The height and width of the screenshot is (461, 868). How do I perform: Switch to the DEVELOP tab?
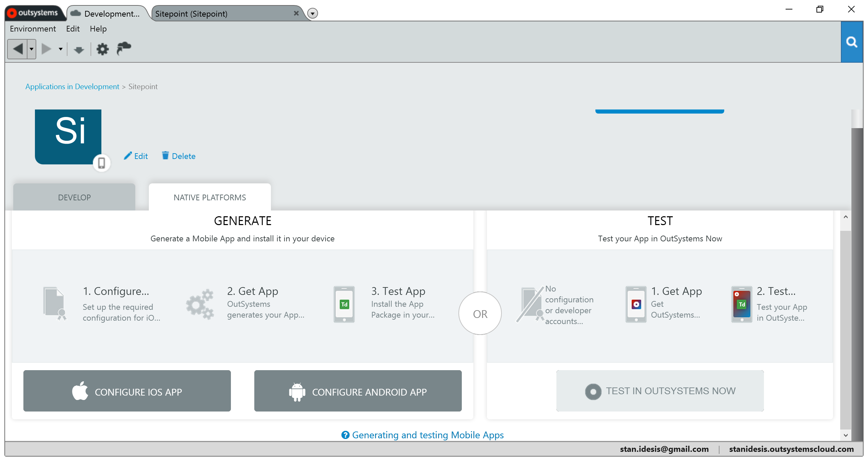click(x=74, y=197)
